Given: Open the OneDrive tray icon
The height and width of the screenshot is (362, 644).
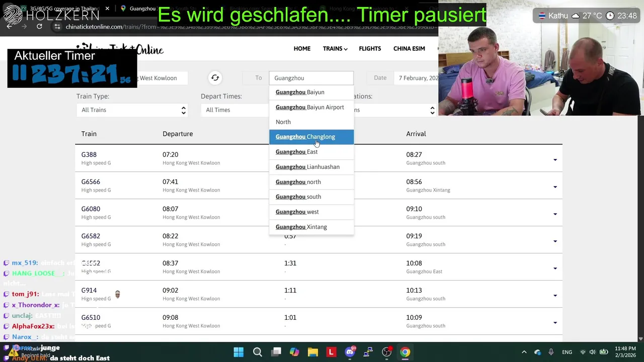Looking at the screenshot, I should 537,352.
